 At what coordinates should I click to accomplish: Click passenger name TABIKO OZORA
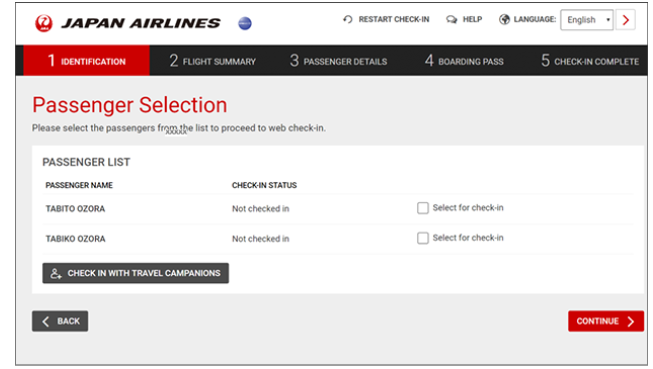click(x=75, y=239)
